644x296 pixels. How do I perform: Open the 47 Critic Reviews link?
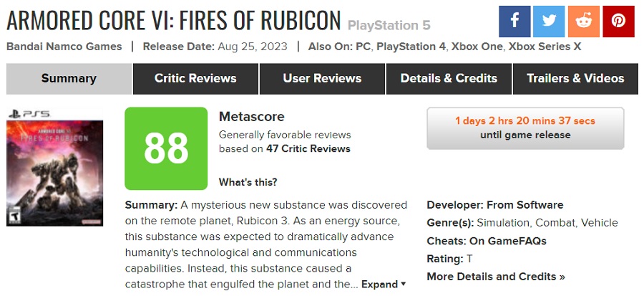[315, 149]
